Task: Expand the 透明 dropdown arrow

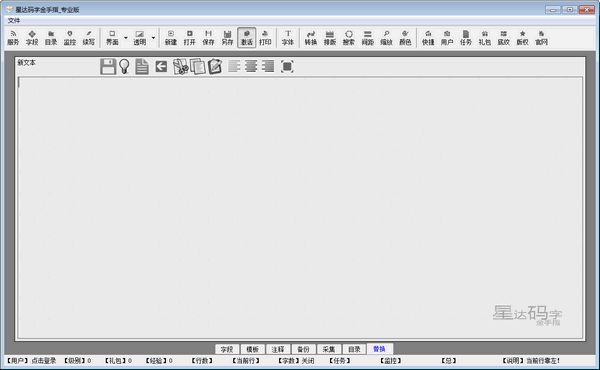Action: tap(153, 37)
